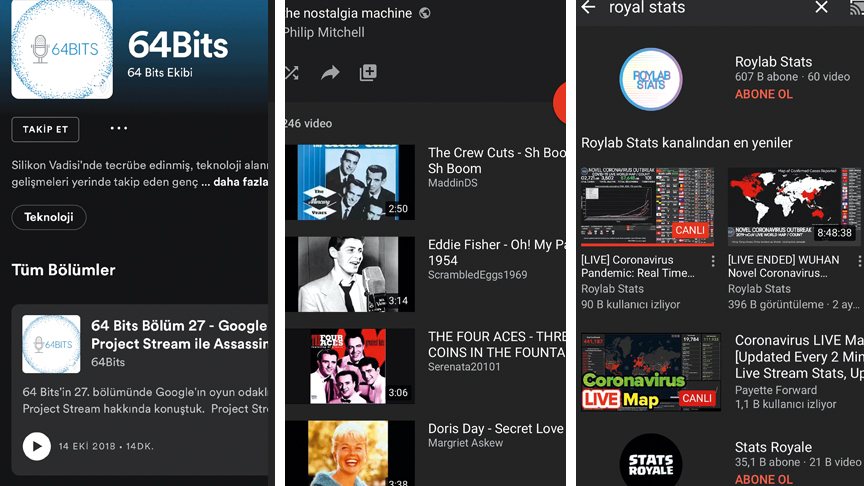Viewport: 864px width, 486px height.
Task: Open the three-dot menu next to TAKİP ET
Action: click(x=118, y=128)
